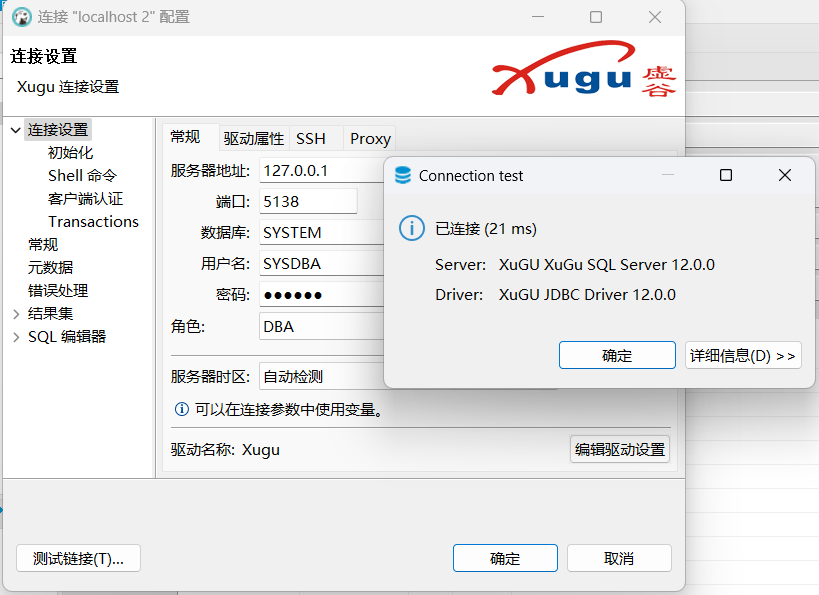Screen dimensions: 819x595
Task: Expand the 结果集 tree node
Action: (x=16, y=314)
